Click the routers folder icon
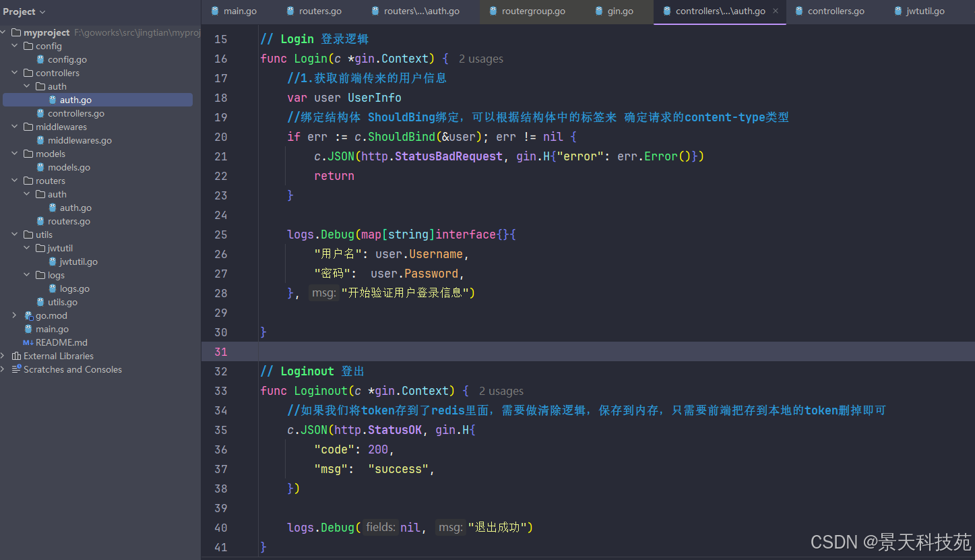 tap(28, 181)
